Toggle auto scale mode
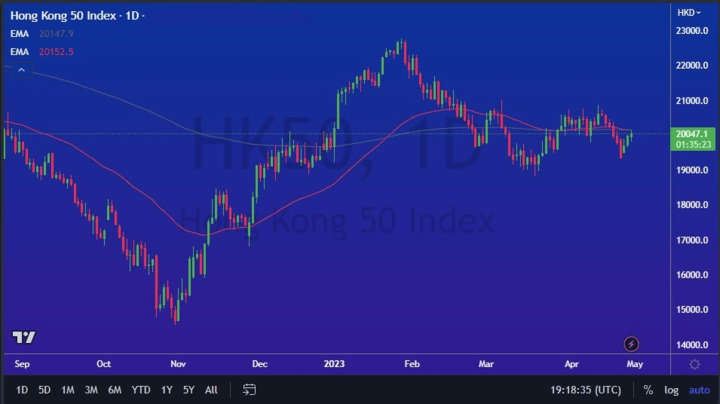Viewport: 720px width, 404px height. click(x=699, y=390)
